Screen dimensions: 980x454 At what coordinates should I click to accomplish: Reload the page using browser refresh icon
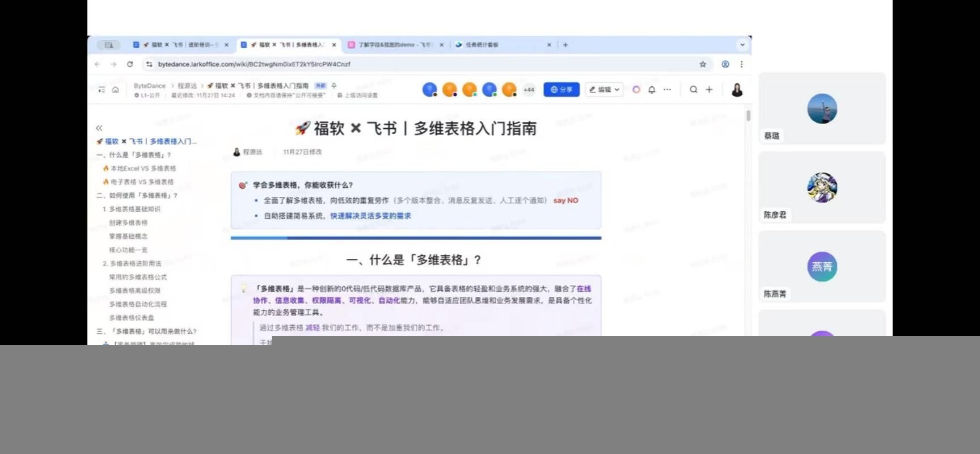[130, 65]
